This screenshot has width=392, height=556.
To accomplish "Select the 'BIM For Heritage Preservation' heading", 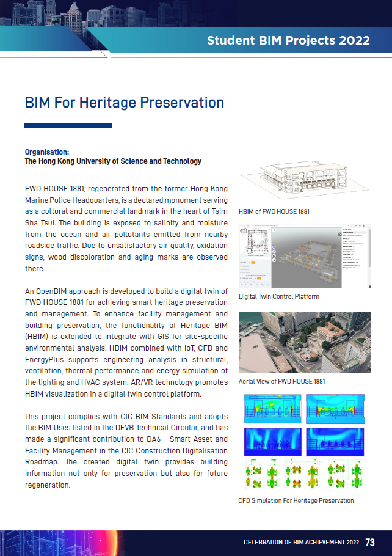I will click(x=125, y=103).
